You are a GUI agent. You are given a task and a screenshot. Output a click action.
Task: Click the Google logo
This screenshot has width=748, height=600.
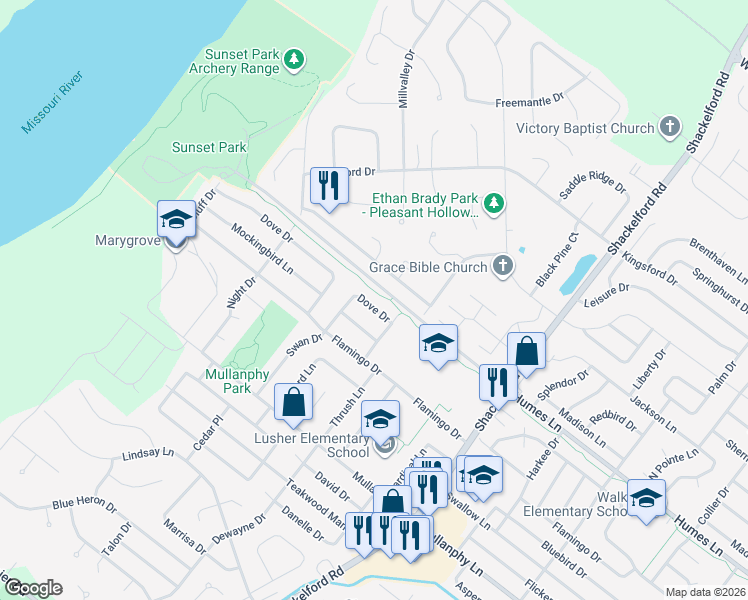(x=32, y=588)
